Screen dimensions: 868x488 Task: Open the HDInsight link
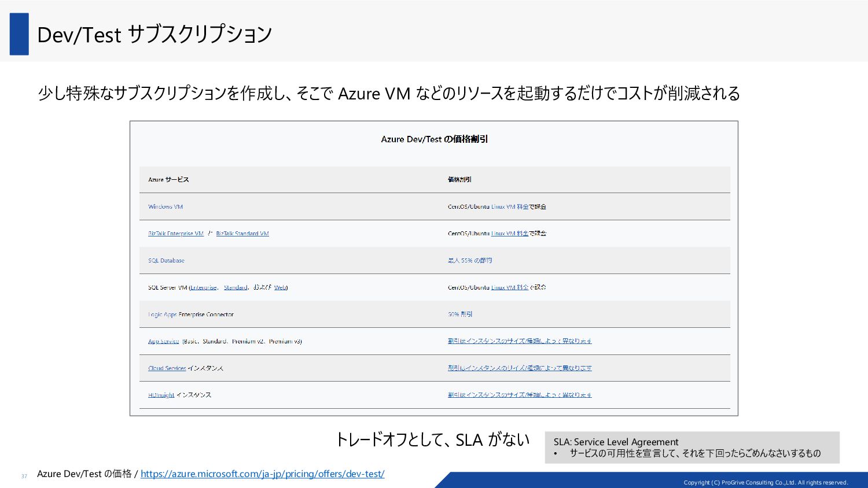(161, 395)
